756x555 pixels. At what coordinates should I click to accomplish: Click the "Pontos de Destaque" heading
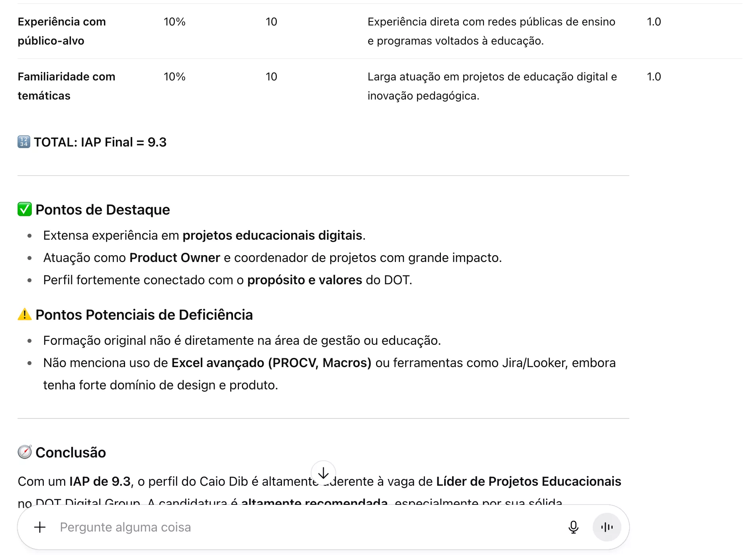coord(102,210)
